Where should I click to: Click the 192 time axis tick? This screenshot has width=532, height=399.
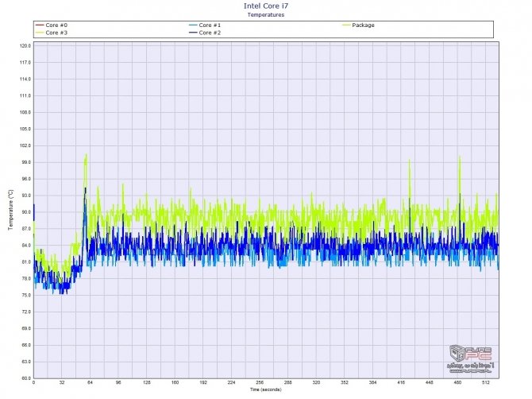click(x=203, y=382)
